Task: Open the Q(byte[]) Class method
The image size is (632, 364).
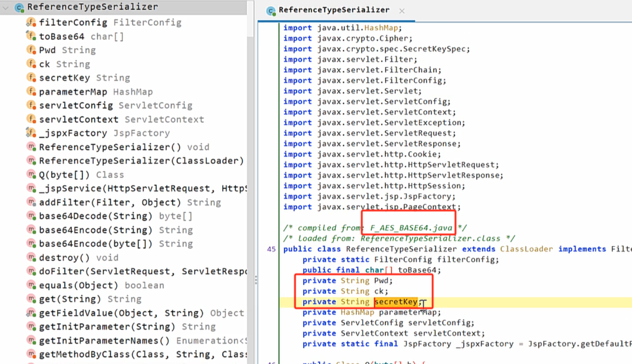Action: pos(81,174)
